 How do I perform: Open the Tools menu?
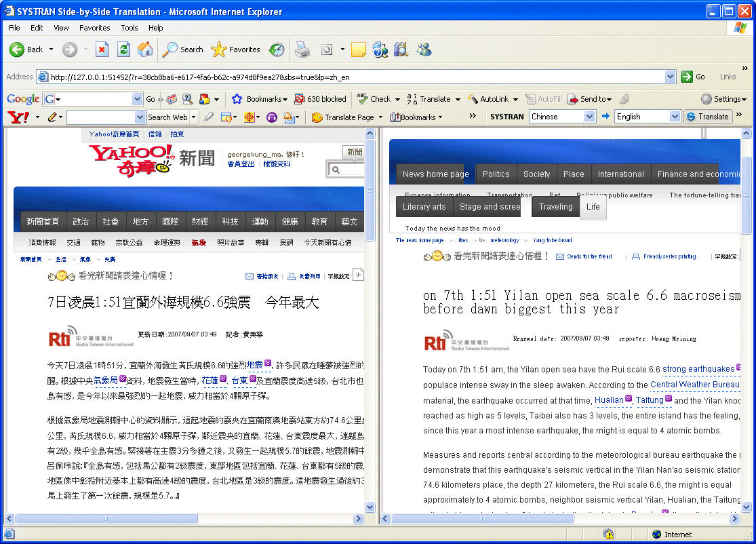point(130,28)
